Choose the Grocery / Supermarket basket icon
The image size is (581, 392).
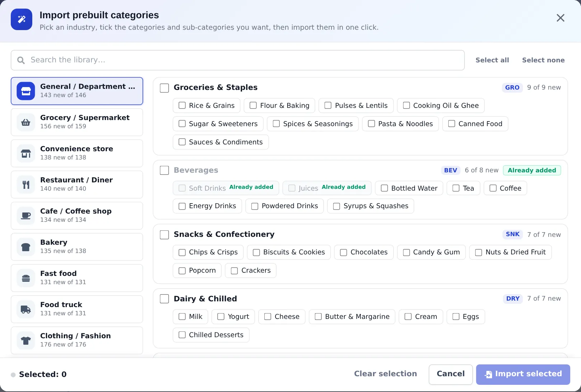26,122
